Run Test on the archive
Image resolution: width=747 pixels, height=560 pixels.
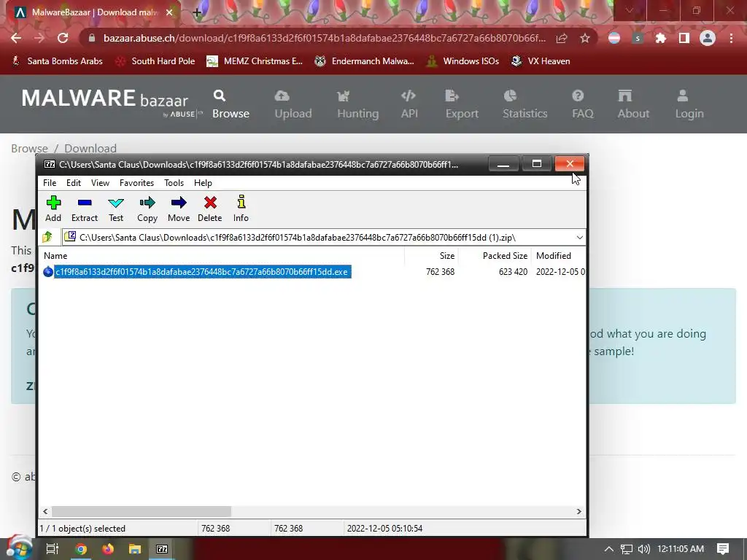(116, 209)
